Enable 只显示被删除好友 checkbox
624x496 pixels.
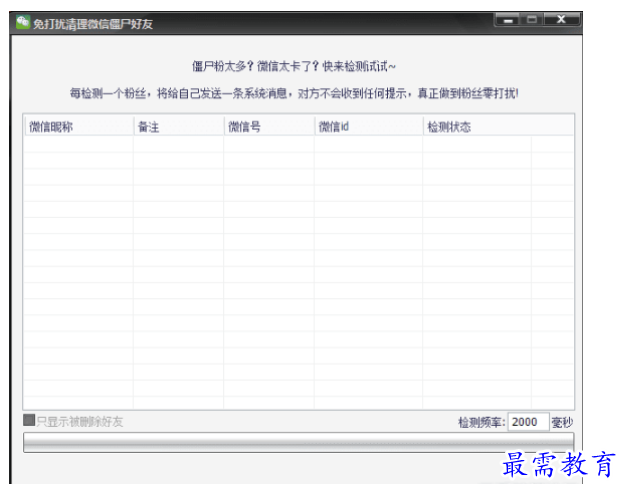(29, 420)
